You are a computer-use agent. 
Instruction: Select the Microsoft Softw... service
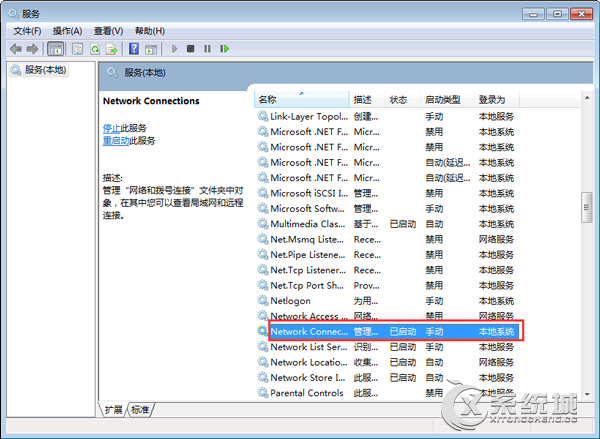[388, 209]
